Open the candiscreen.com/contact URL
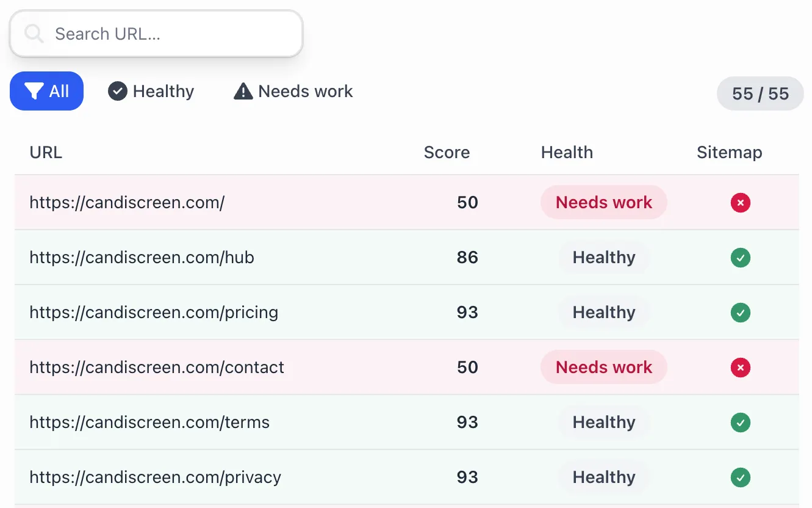This screenshot has height=508, width=812. 157,367
